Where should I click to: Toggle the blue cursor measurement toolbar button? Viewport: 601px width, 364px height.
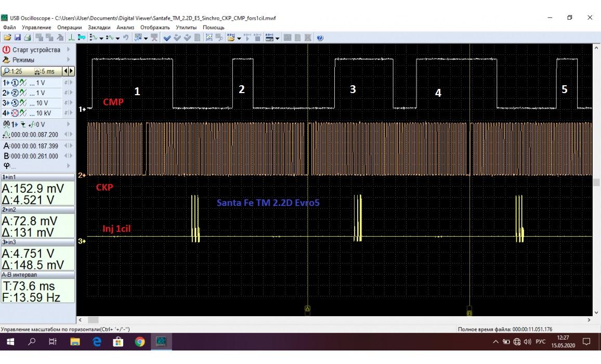[x=81, y=37]
